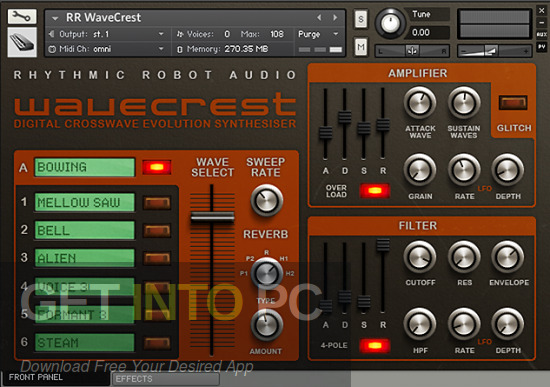Toggle the Mellow Saw wave button

pos(157,203)
